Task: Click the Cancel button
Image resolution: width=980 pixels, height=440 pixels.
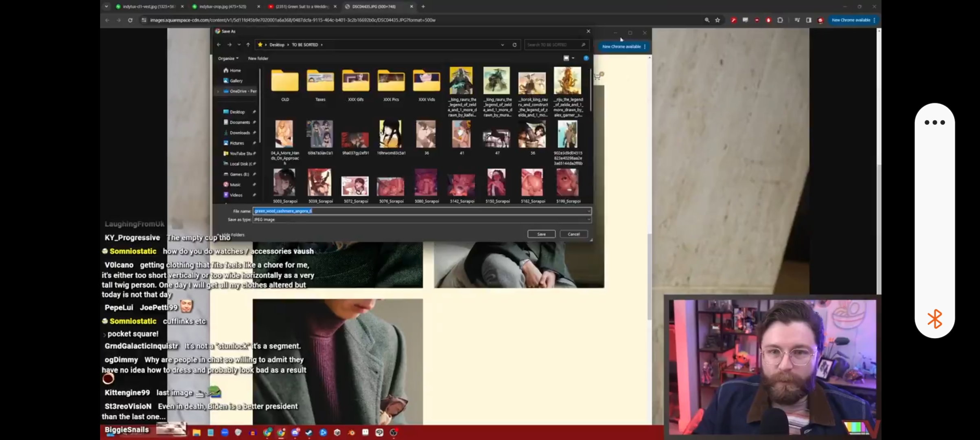Action: coord(573,234)
